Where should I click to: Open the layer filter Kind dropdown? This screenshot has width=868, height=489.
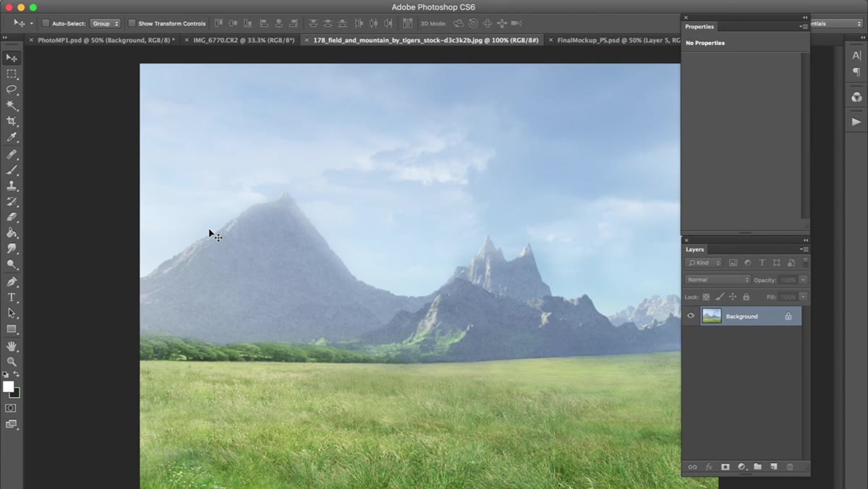tap(704, 263)
